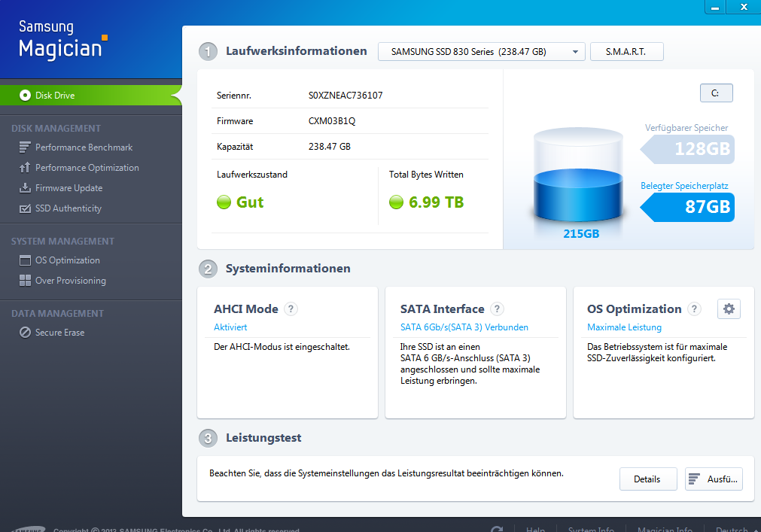Open Help in the footer

click(535, 529)
